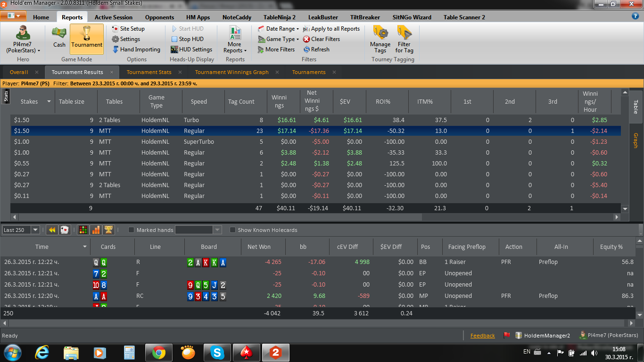Open the LeakBuster tab

[323, 17]
